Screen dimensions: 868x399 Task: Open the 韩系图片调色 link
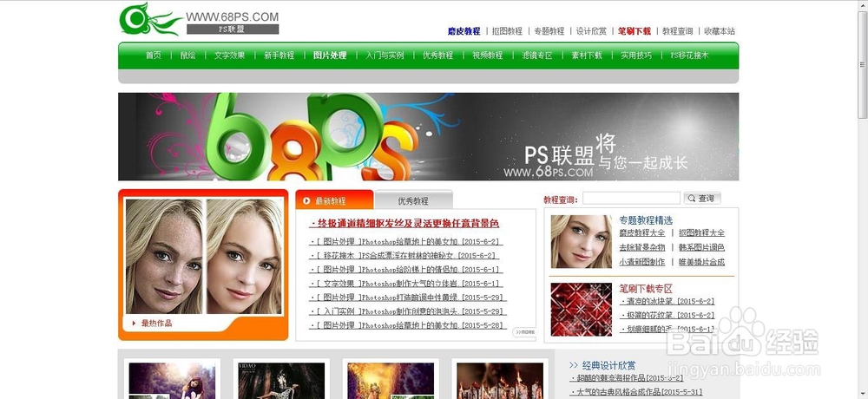click(x=702, y=247)
